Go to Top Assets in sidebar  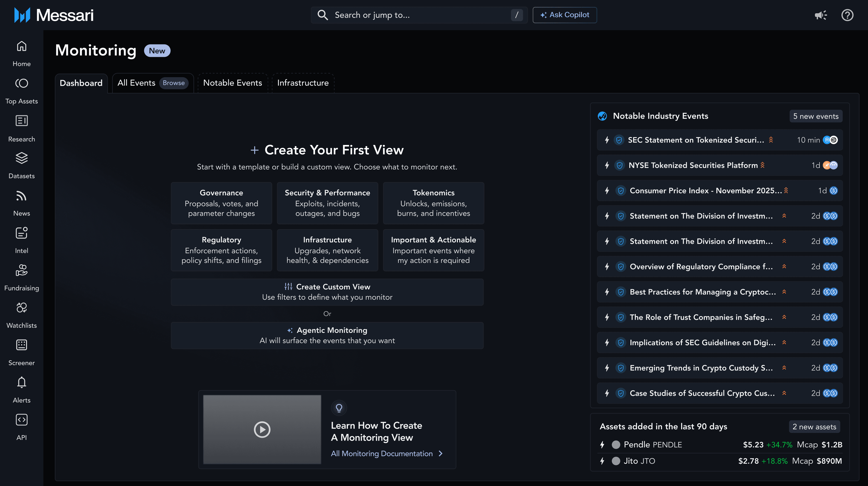click(21, 84)
